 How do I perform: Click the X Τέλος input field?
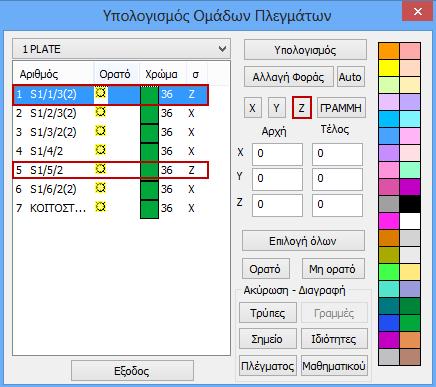click(337, 154)
